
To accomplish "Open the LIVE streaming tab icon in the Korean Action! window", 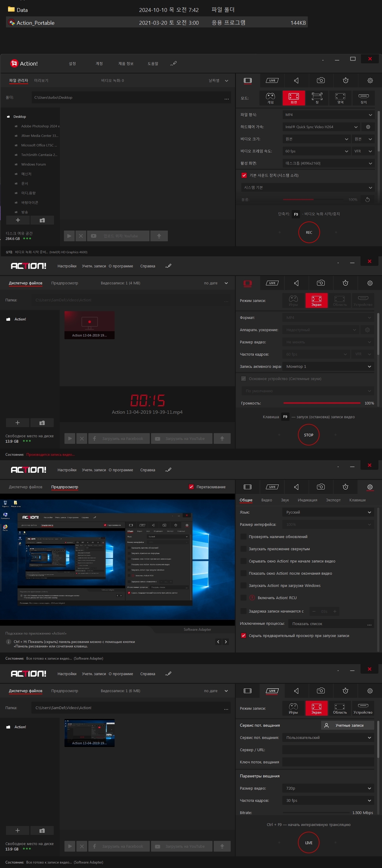I will click(272, 80).
